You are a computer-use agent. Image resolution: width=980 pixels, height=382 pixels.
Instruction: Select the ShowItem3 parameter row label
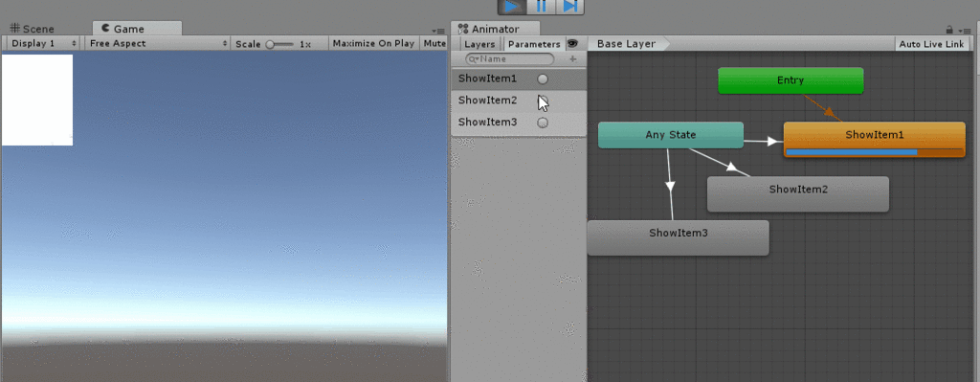click(487, 122)
